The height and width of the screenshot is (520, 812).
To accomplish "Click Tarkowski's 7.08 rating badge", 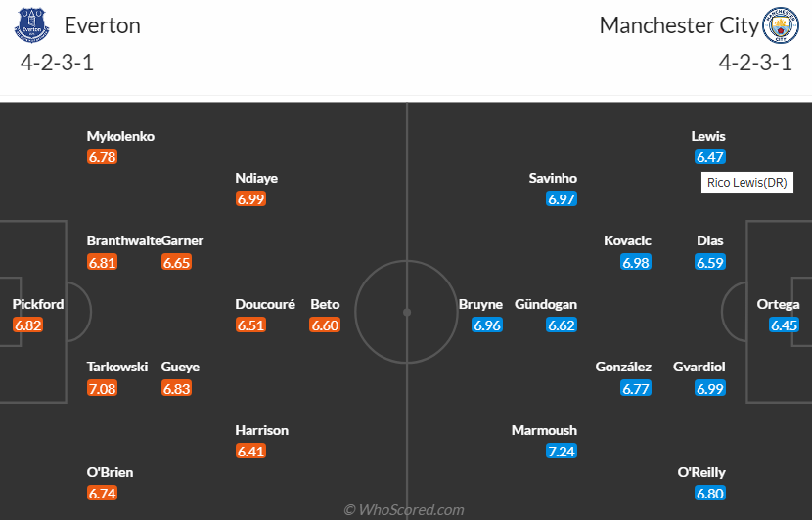I will [102, 388].
